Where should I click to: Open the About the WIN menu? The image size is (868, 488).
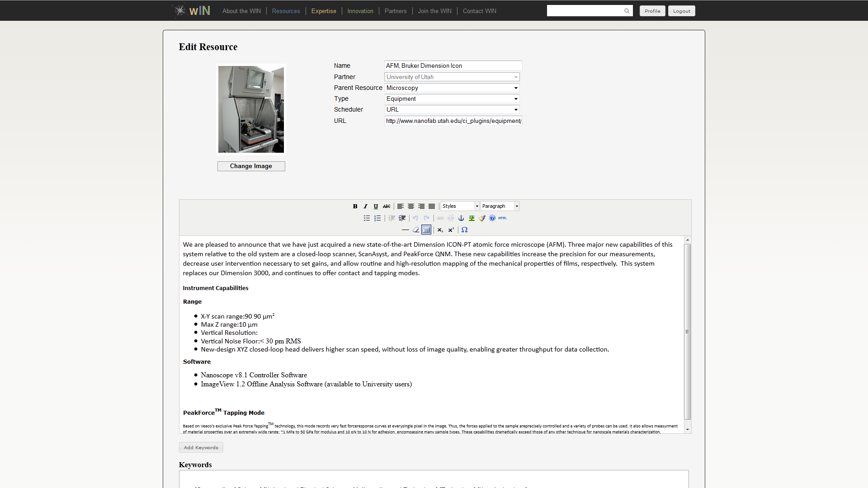pyautogui.click(x=241, y=11)
